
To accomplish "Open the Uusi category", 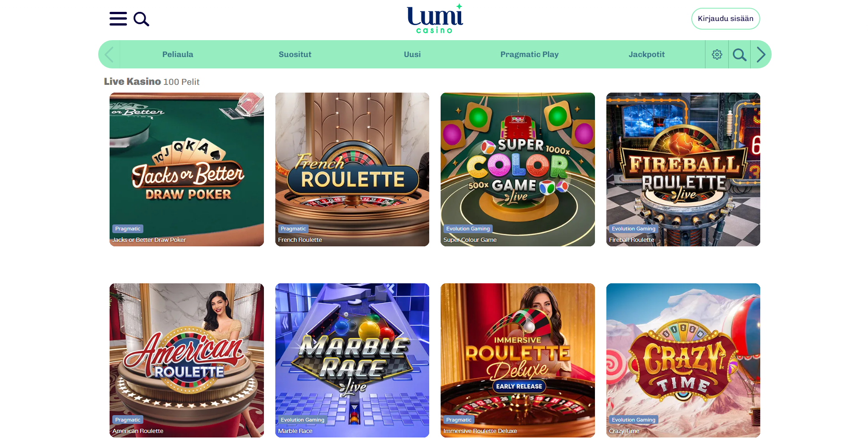I will (x=412, y=54).
